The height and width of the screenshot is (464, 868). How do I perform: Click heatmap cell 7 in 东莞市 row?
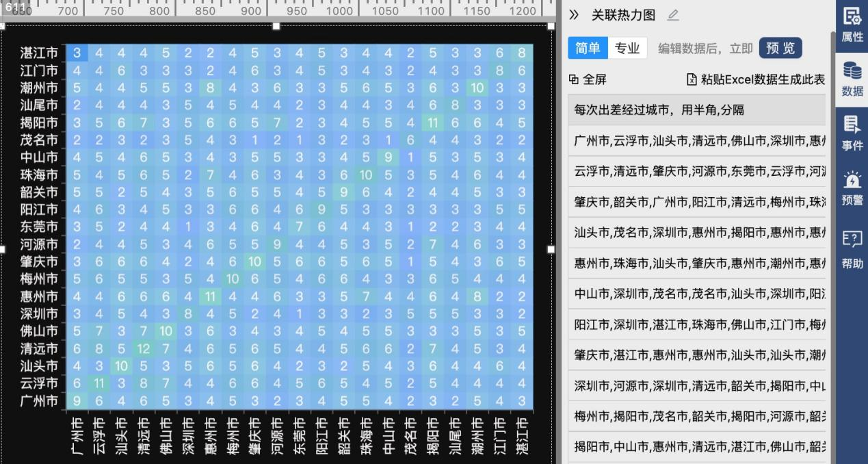click(299, 227)
